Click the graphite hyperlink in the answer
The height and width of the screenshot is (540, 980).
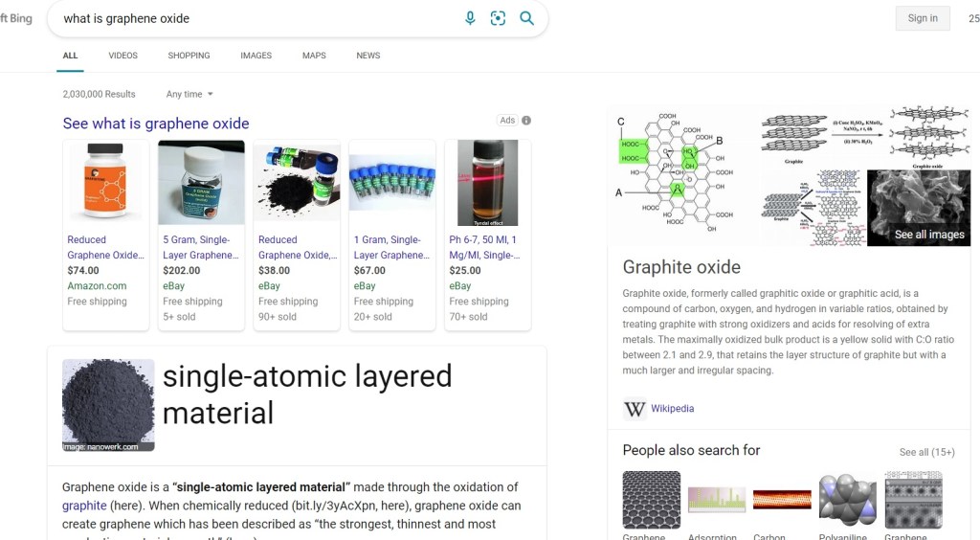coord(84,506)
